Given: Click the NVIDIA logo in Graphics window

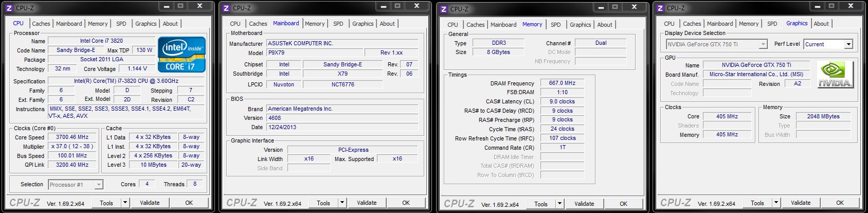Looking at the screenshot, I should [836, 75].
